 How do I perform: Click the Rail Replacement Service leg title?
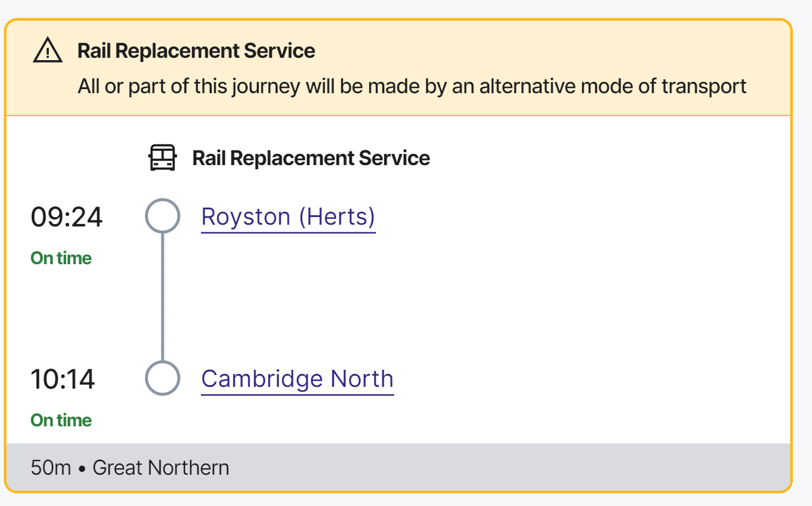[311, 158]
